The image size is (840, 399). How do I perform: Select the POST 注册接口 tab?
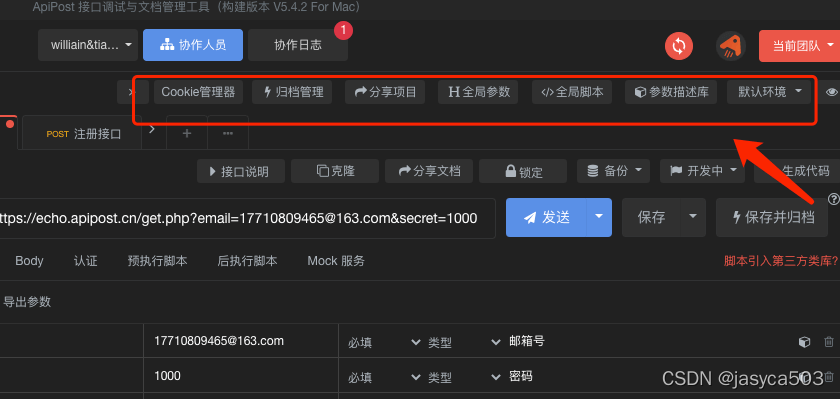(x=83, y=134)
